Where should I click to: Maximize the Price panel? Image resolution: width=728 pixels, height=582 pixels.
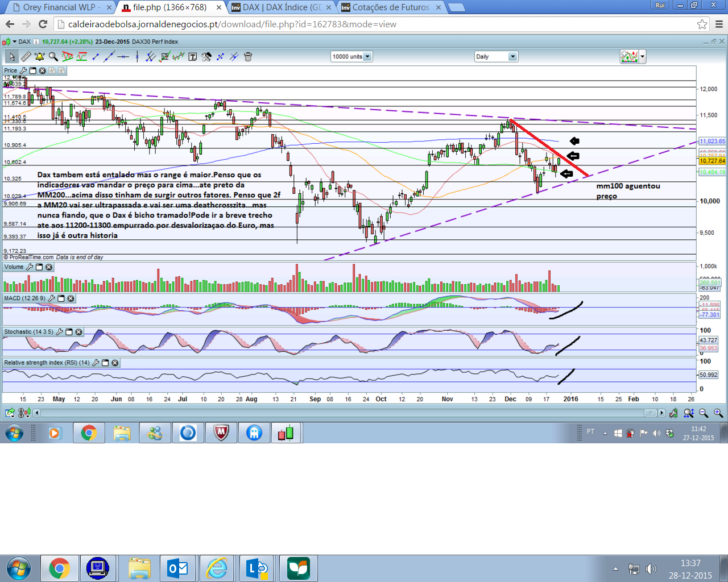(x=33, y=70)
